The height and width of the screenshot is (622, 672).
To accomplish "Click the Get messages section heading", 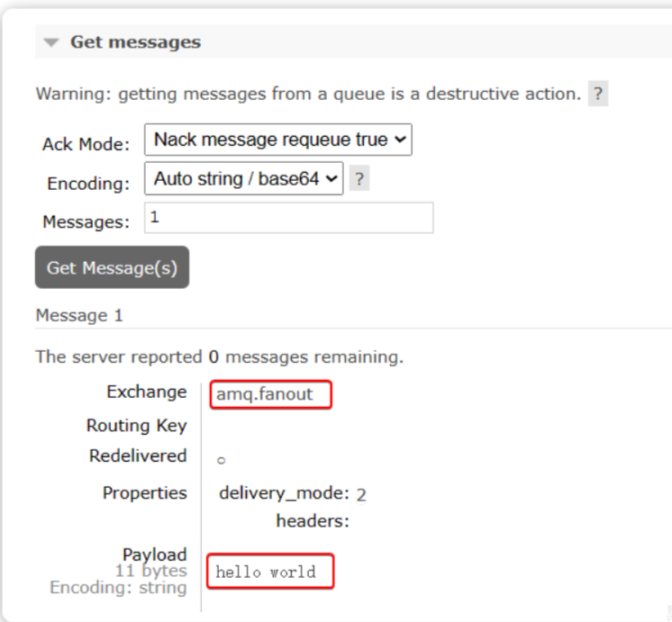I will (135, 42).
